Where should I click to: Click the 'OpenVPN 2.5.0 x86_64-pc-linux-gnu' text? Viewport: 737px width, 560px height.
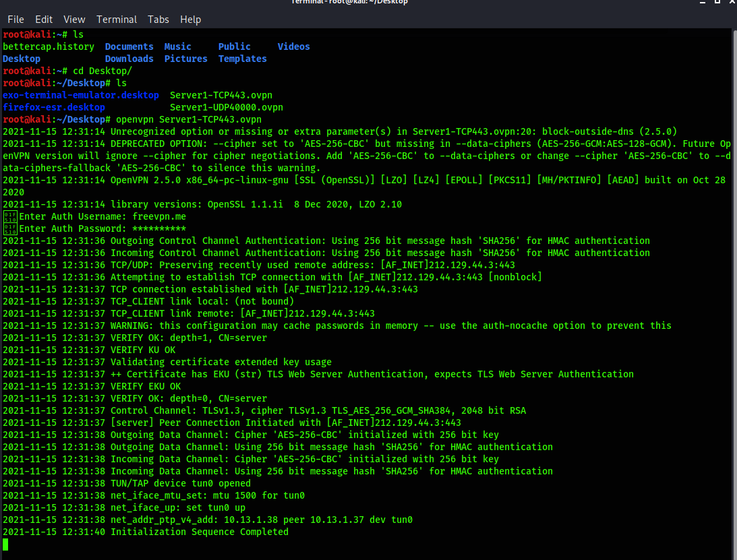[200, 180]
